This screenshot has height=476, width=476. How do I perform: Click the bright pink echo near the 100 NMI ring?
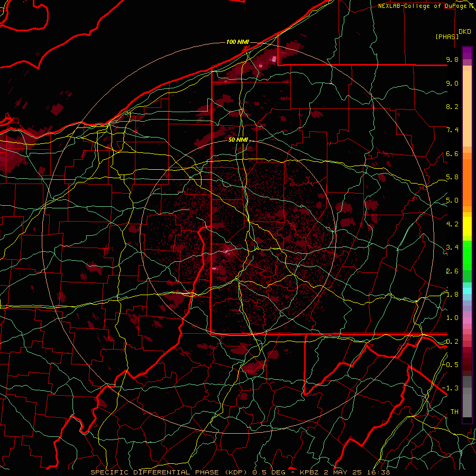pyautogui.click(x=274, y=59)
